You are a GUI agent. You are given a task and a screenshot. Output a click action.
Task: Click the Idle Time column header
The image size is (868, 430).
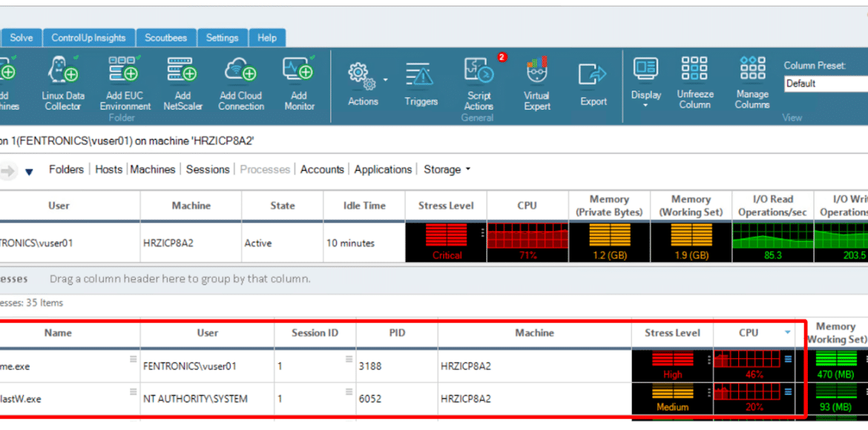364,206
